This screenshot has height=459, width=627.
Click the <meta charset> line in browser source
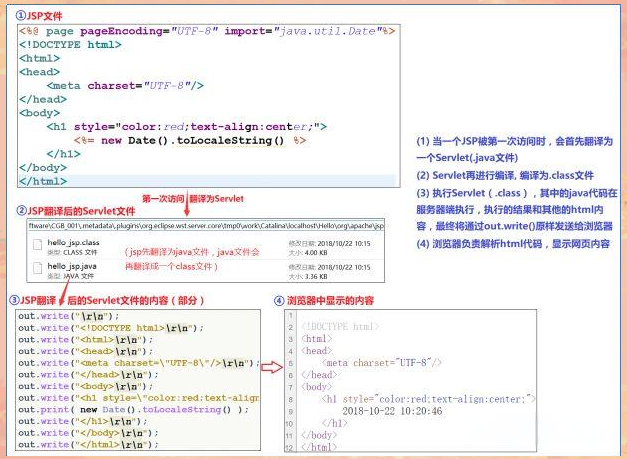[382, 363]
